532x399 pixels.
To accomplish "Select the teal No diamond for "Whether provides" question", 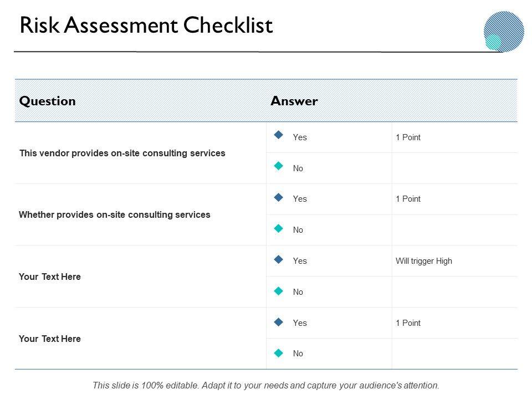I will point(279,228).
